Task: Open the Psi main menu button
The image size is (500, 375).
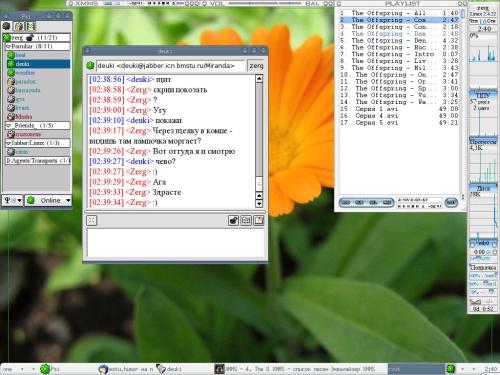Action: (x=12, y=200)
